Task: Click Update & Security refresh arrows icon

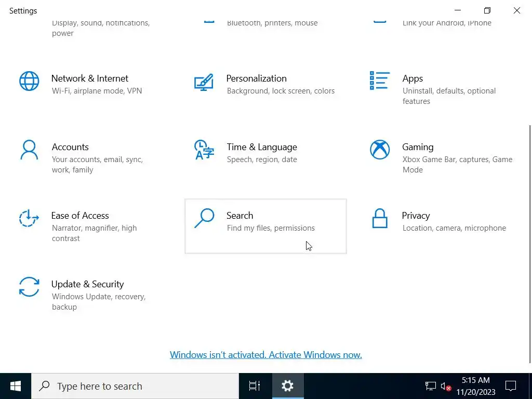Action: coord(29,287)
